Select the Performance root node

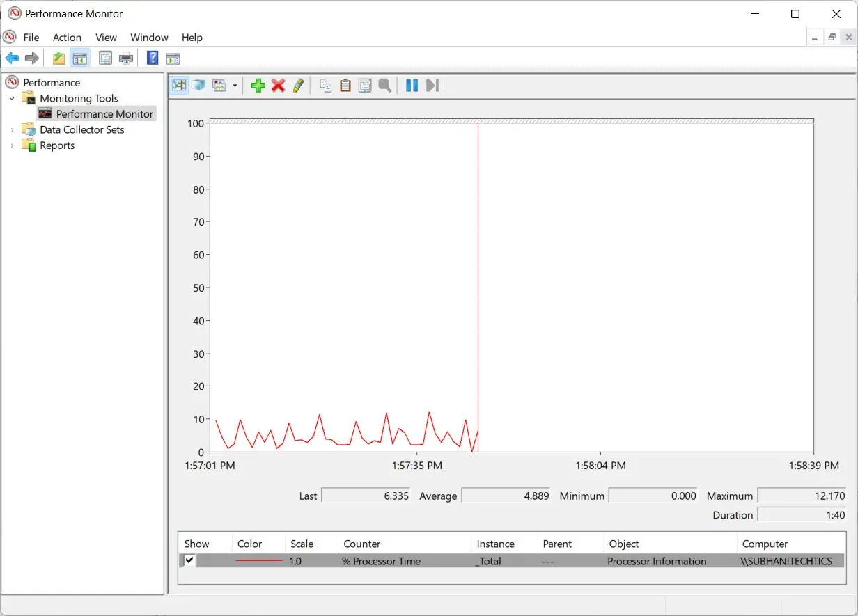[52, 82]
